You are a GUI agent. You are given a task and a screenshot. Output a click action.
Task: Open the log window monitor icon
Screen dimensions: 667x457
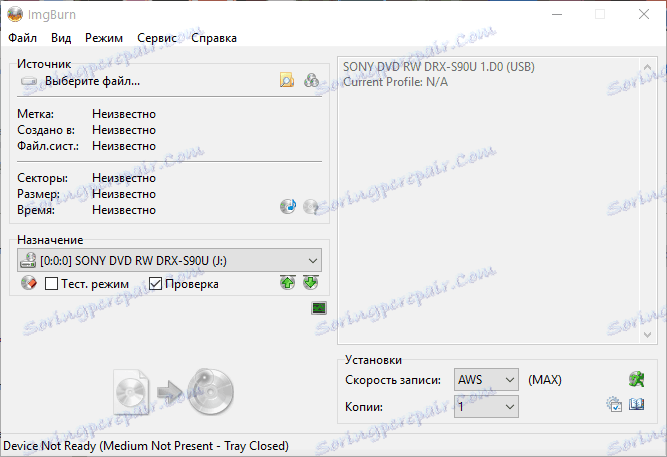pos(319,308)
